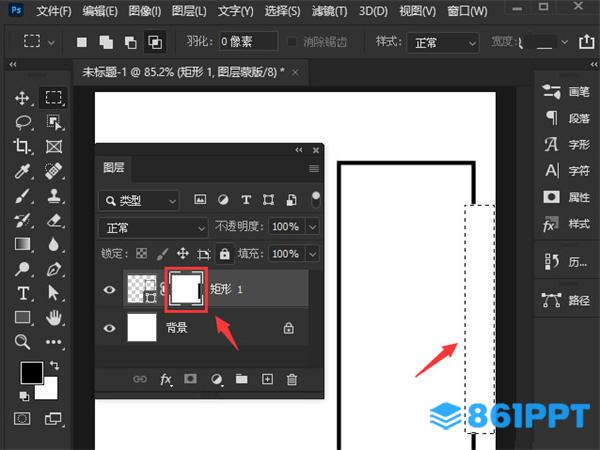Change the screen mode
Screen dimensions: 600x450
pos(53,419)
